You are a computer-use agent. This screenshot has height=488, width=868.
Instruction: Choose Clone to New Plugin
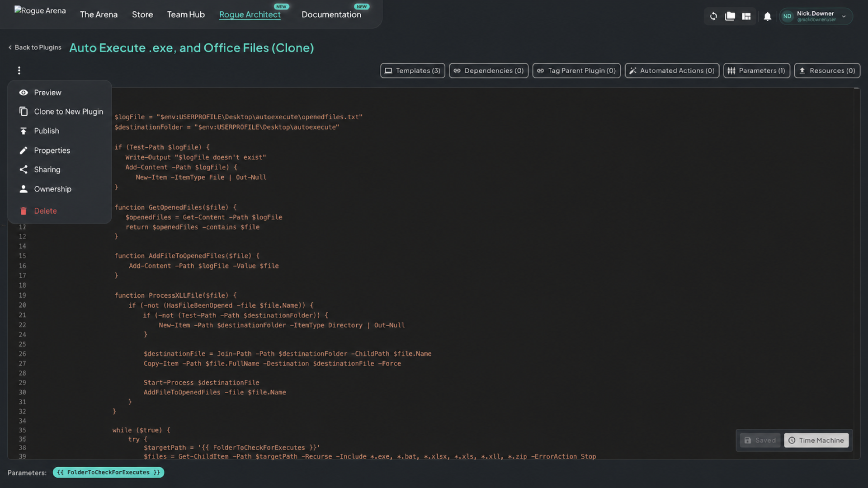point(60,112)
